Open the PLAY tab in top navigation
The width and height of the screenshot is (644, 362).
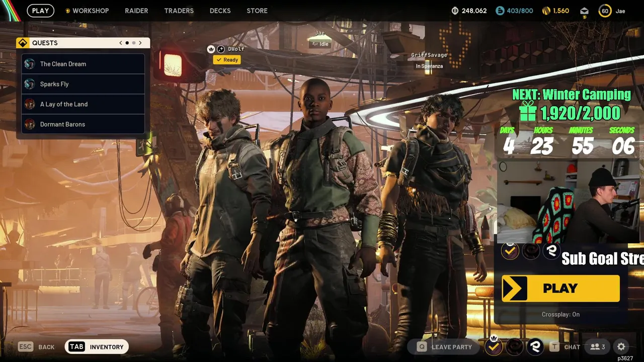point(40,11)
